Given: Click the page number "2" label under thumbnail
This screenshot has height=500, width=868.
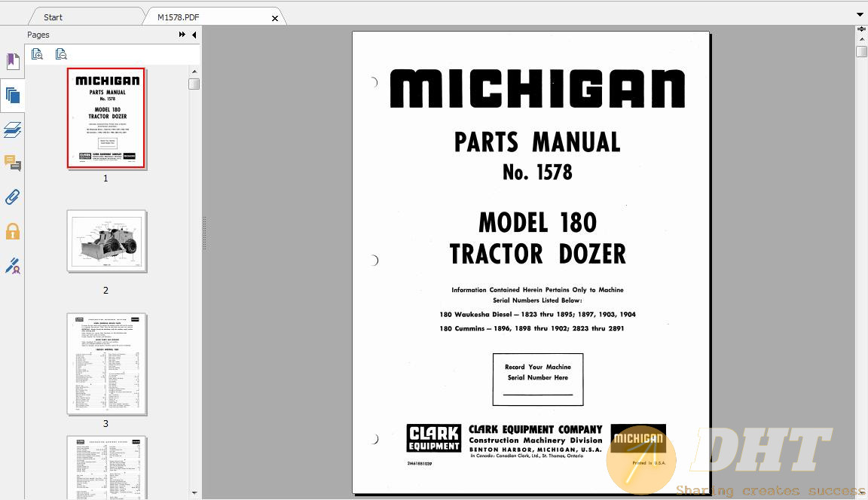Looking at the screenshot, I should click(105, 291).
